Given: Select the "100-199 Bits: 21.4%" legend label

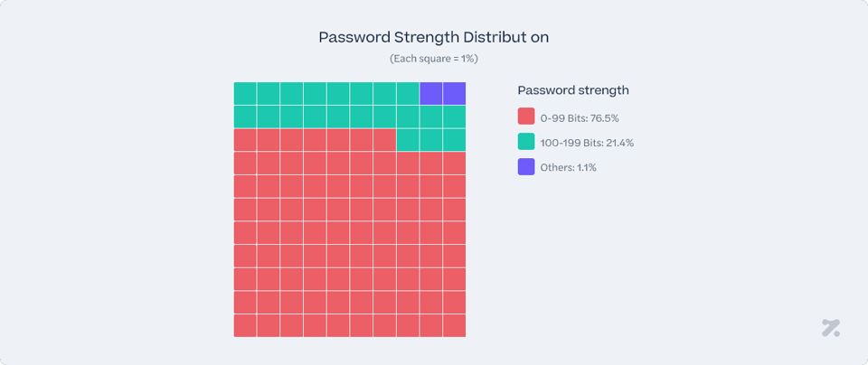Looking at the screenshot, I should (x=587, y=143).
